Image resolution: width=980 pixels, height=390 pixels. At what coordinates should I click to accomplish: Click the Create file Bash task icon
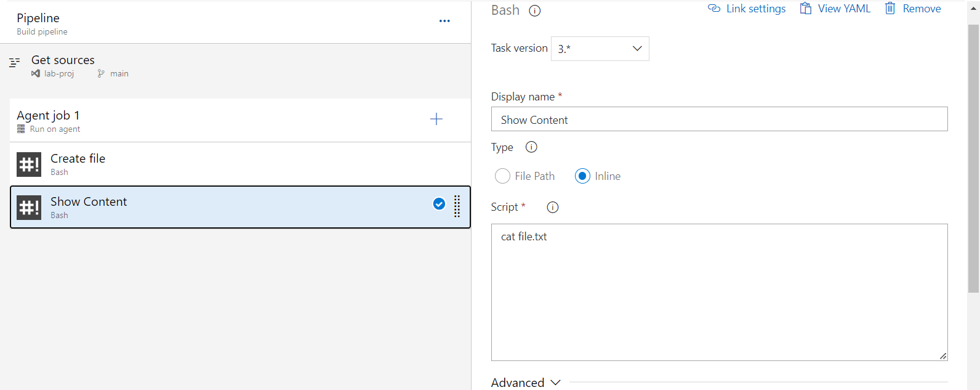(x=29, y=165)
